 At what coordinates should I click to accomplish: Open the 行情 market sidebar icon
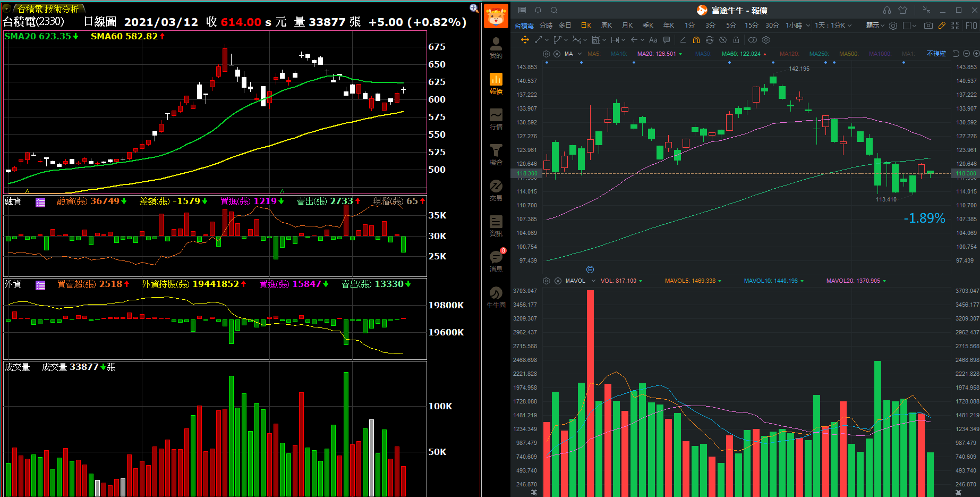click(496, 119)
